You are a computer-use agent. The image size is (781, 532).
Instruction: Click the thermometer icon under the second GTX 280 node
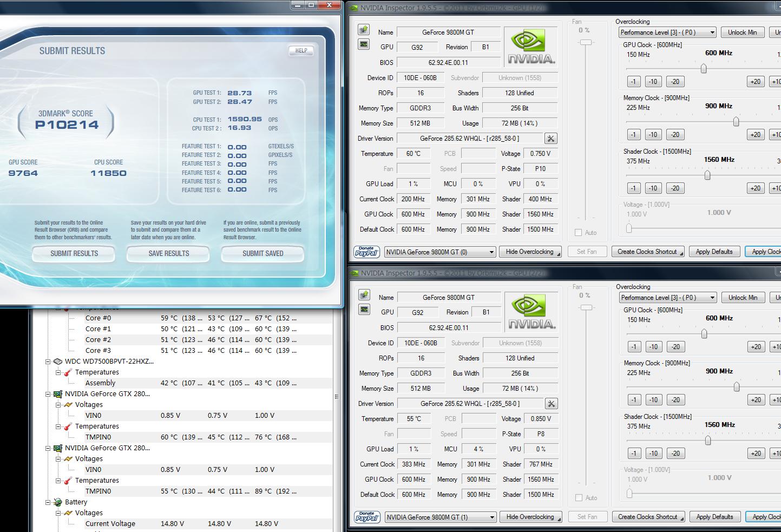pos(68,481)
